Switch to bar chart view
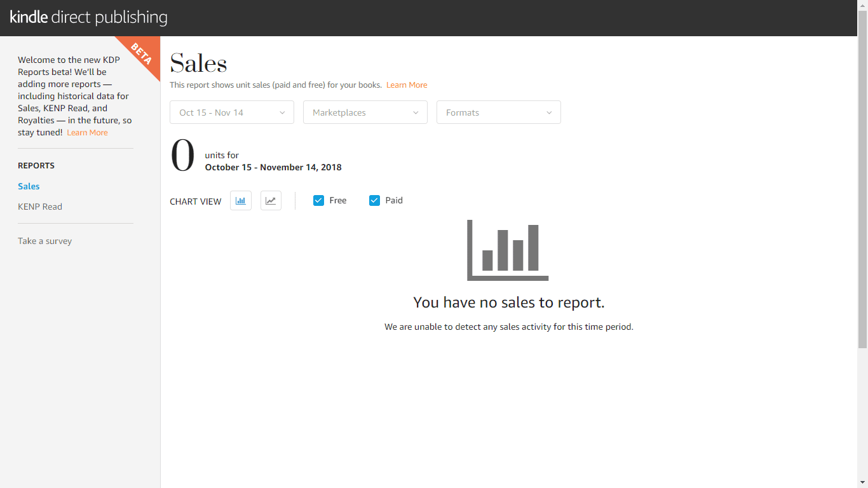 coord(241,201)
